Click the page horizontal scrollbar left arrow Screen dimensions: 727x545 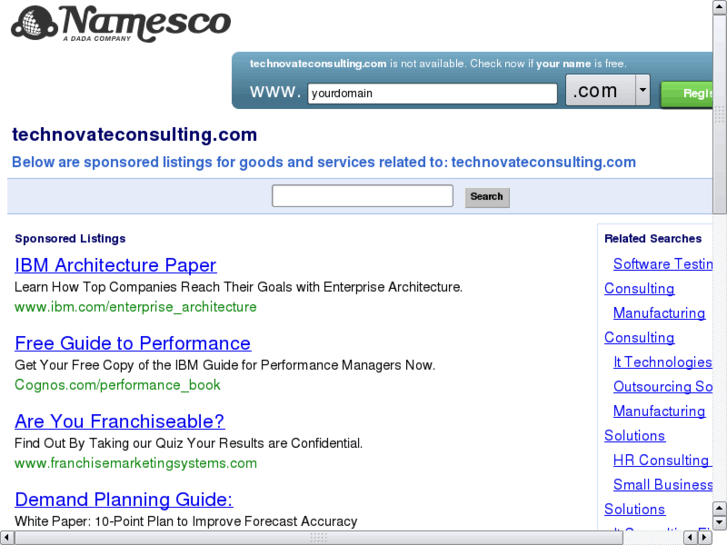click(6, 538)
